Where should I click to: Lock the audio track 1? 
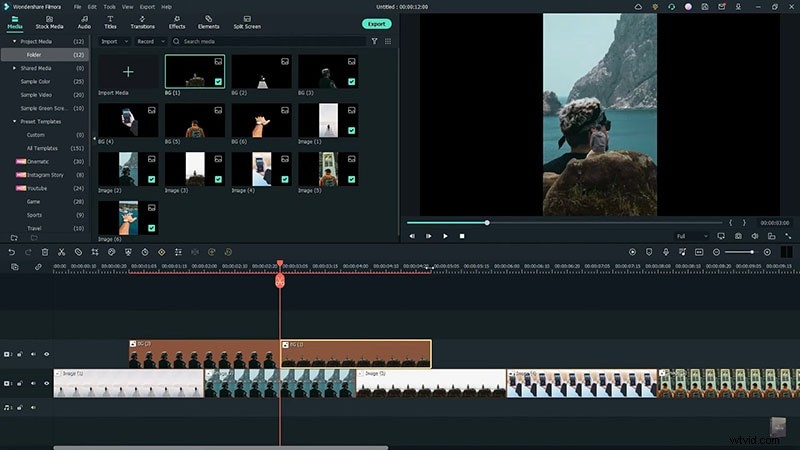click(20, 408)
